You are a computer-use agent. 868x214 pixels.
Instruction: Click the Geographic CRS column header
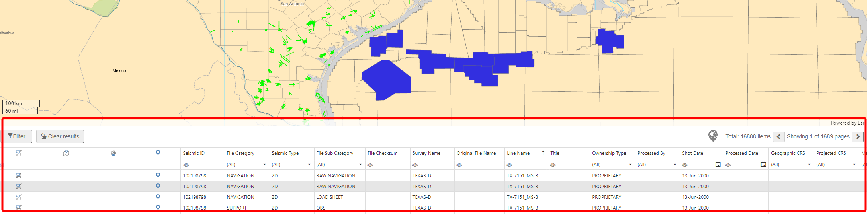click(x=788, y=153)
